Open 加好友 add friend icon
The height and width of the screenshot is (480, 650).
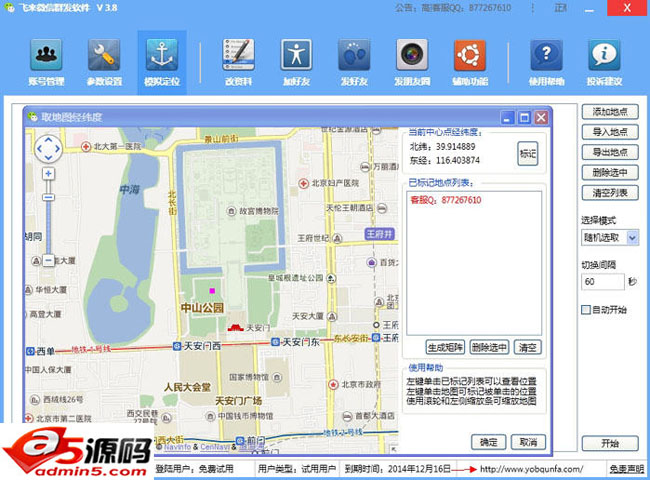pos(296,55)
